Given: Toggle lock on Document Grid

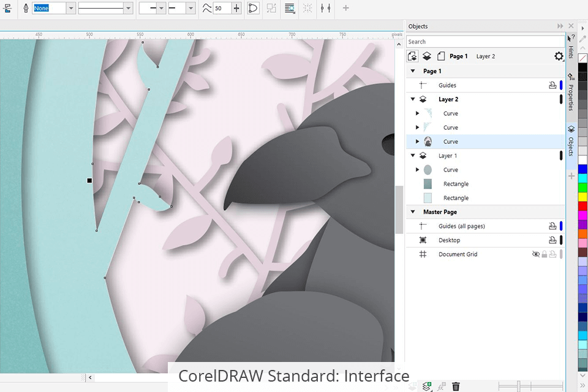Looking at the screenshot, I should pos(544,254).
